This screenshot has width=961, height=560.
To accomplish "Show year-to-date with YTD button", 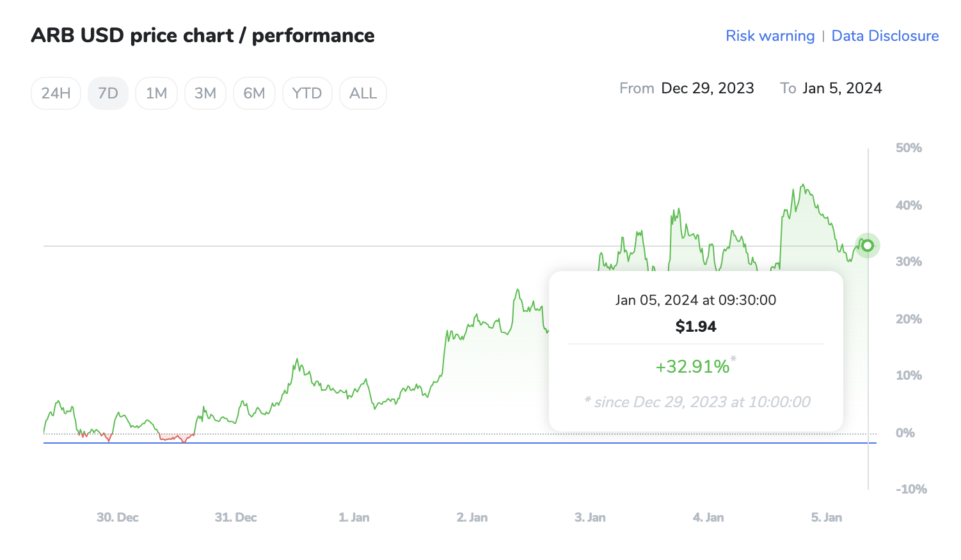I will tap(307, 93).
